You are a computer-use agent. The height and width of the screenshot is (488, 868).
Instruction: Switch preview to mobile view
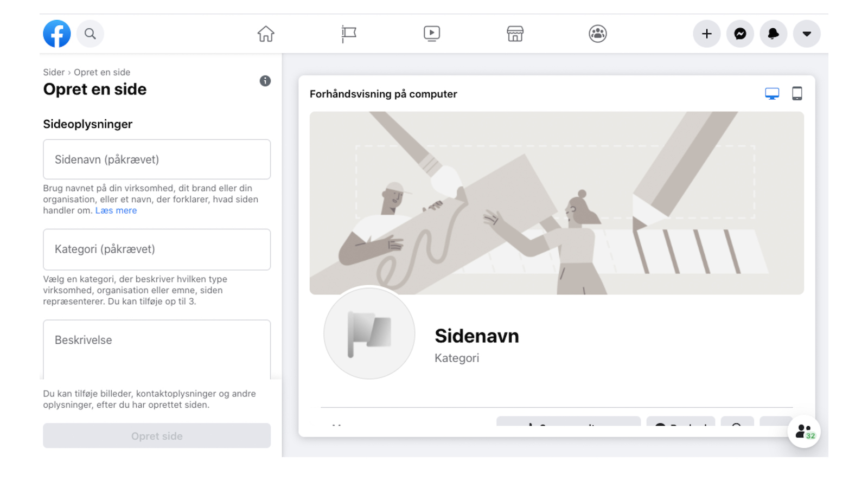pyautogui.click(x=797, y=93)
